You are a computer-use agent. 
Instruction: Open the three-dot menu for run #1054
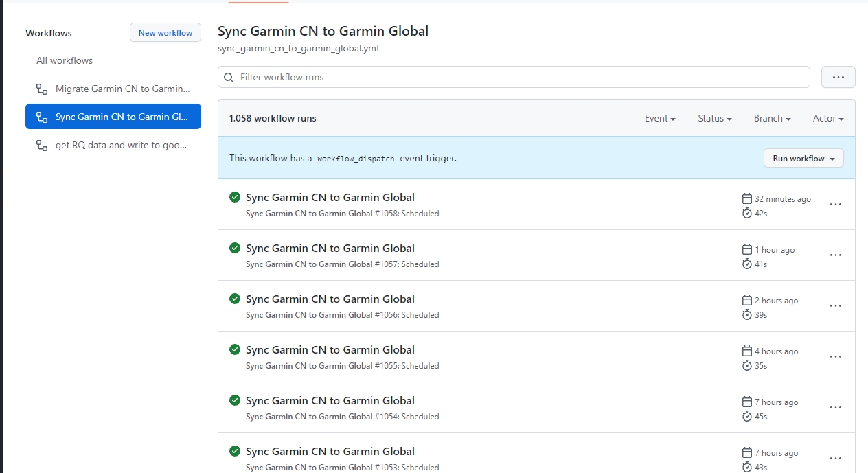tap(836, 407)
